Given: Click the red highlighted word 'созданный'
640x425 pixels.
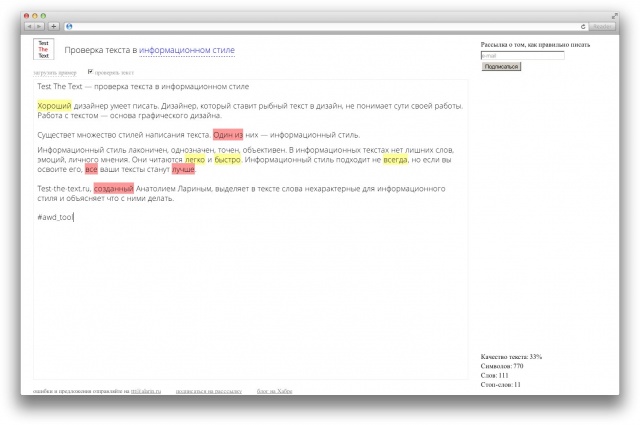Looking at the screenshot, I should [x=113, y=189].
